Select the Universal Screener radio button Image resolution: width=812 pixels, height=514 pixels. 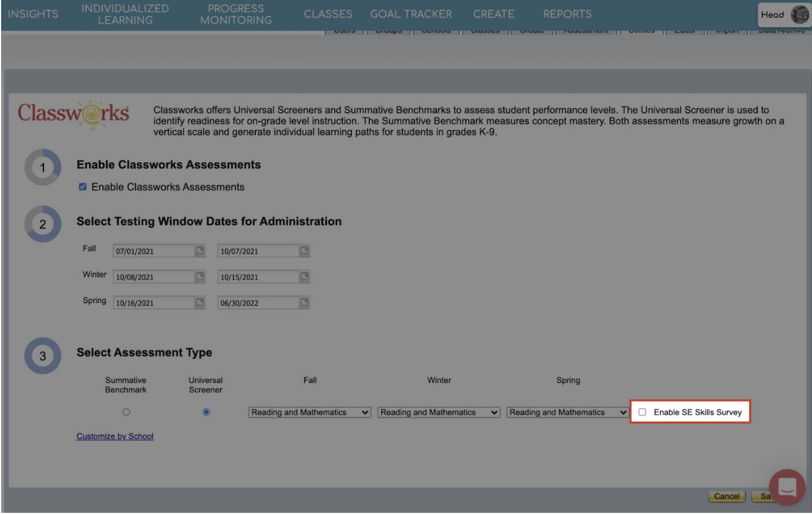pyautogui.click(x=206, y=412)
